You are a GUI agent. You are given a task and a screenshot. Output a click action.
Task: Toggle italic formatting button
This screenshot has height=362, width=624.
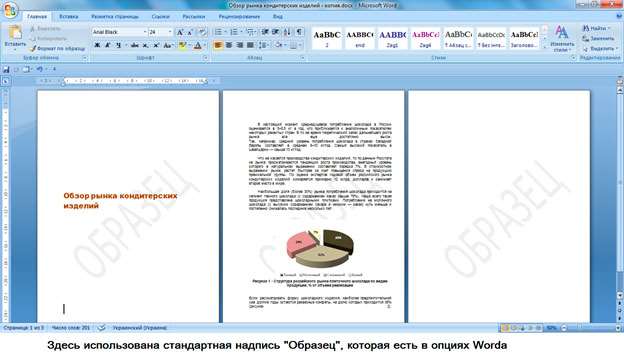point(107,45)
